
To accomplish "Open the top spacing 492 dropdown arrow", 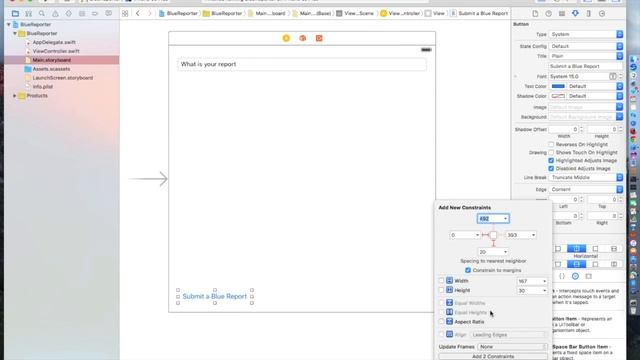I will pyautogui.click(x=505, y=219).
